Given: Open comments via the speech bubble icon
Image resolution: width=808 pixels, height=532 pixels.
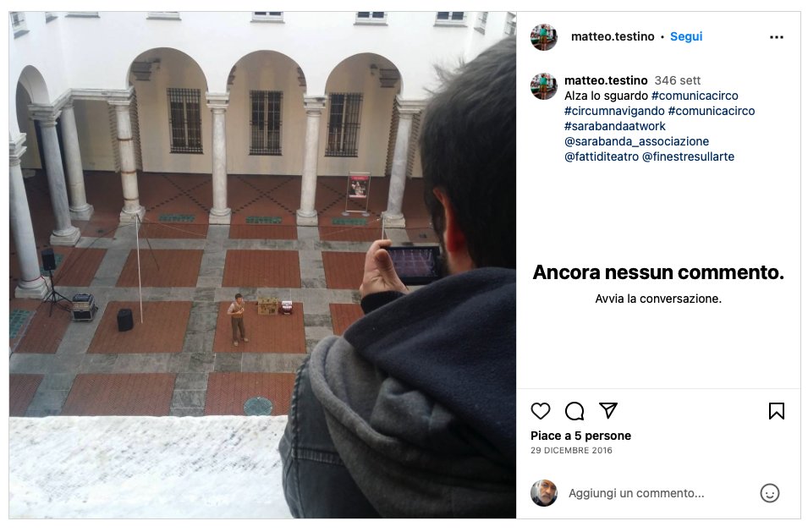Looking at the screenshot, I should click(574, 411).
